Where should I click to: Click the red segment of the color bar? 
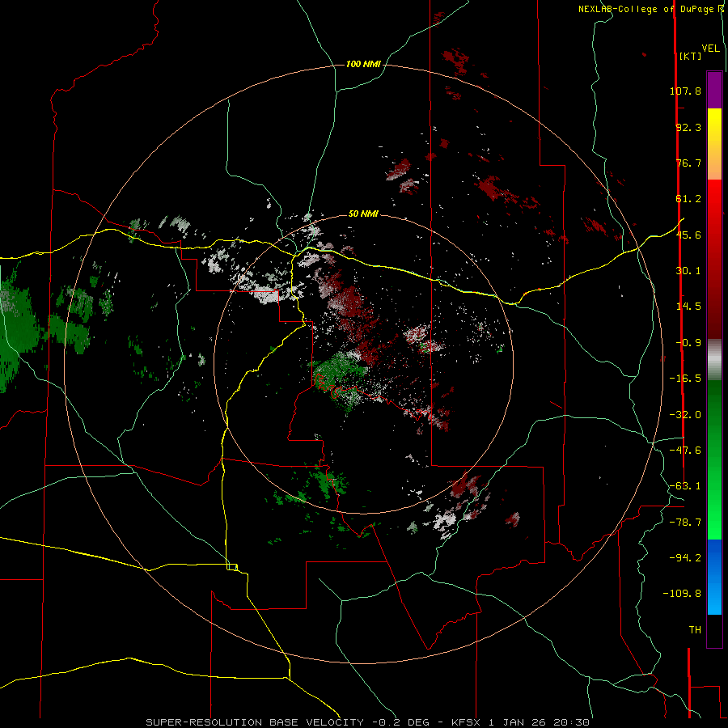[714, 259]
